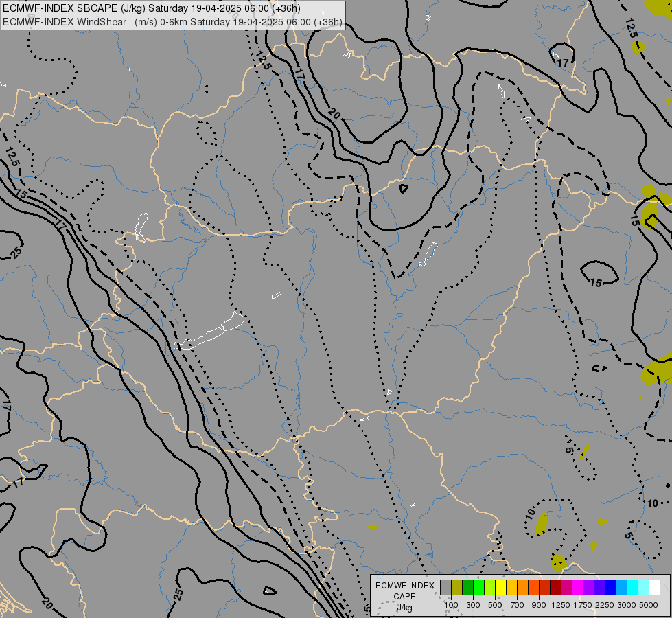Select the brick red legend swatch
The width and height of the screenshot is (672, 618).
click(545, 587)
